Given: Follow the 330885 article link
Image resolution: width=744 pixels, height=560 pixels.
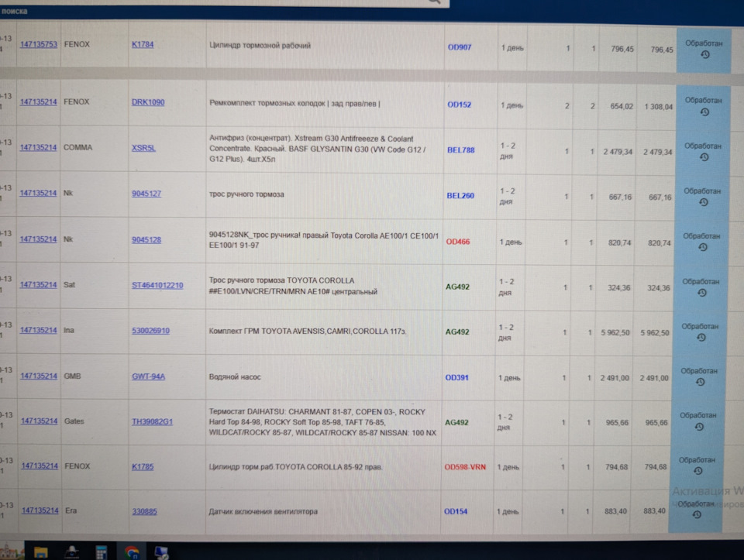Looking at the screenshot, I should [x=145, y=512].
